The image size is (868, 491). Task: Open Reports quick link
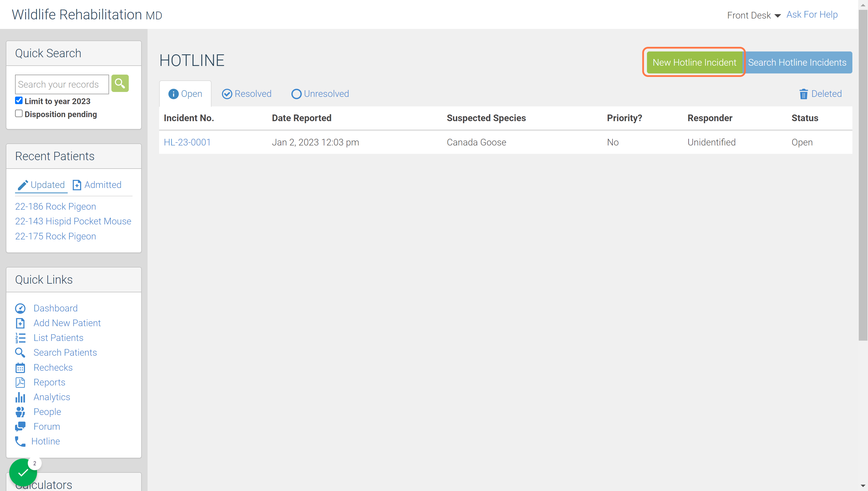(49, 382)
